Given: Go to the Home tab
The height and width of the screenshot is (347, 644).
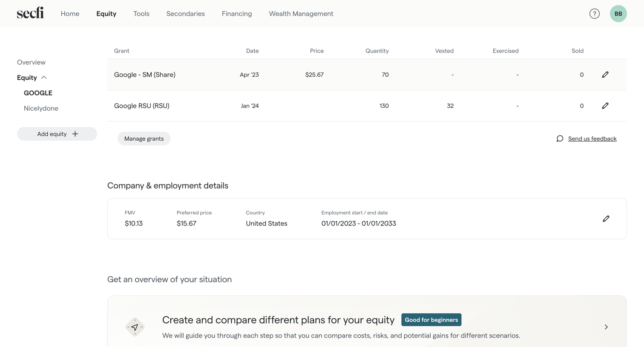Looking at the screenshot, I should [70, 14].
